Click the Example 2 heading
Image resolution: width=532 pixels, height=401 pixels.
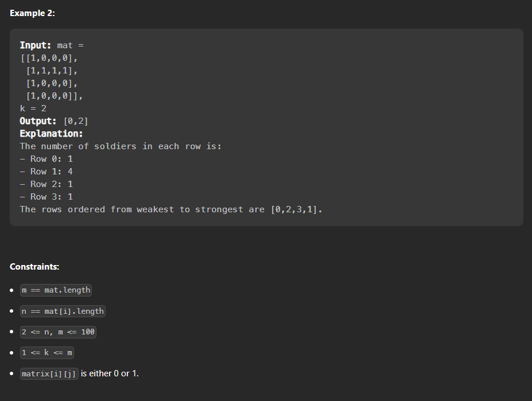point(32,13)
